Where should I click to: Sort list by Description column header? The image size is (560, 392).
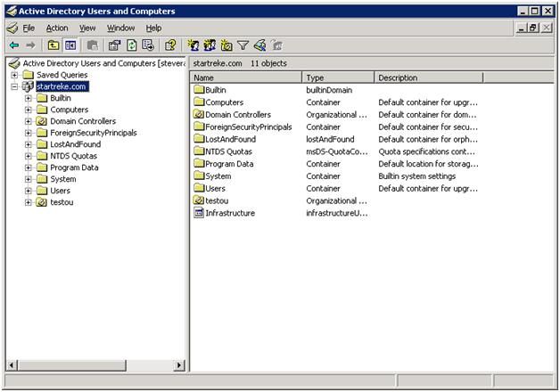pos(429,78)
